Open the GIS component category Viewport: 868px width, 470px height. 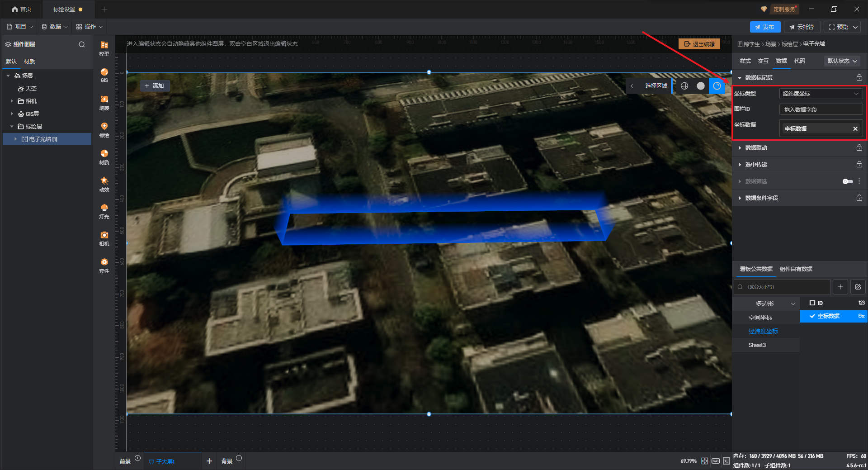tap(104, 75)
